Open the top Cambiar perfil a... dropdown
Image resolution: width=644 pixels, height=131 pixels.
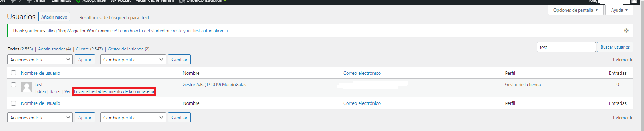[133, 60]
